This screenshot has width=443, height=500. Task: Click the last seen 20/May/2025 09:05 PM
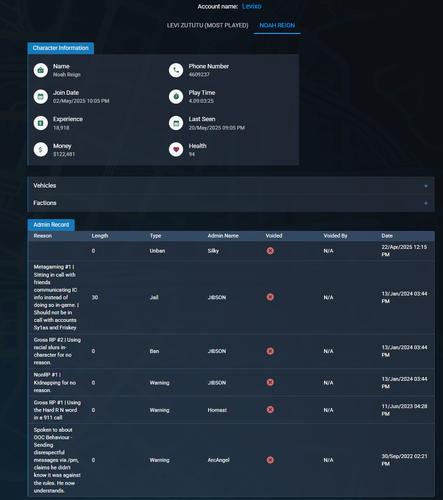pyautogui.click(x=217, y=128)
